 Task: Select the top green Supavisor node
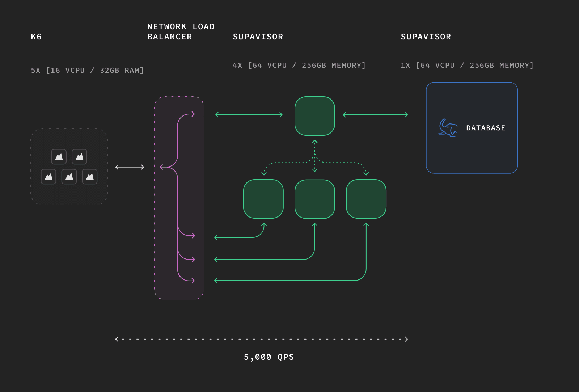(x=315, y=116)
